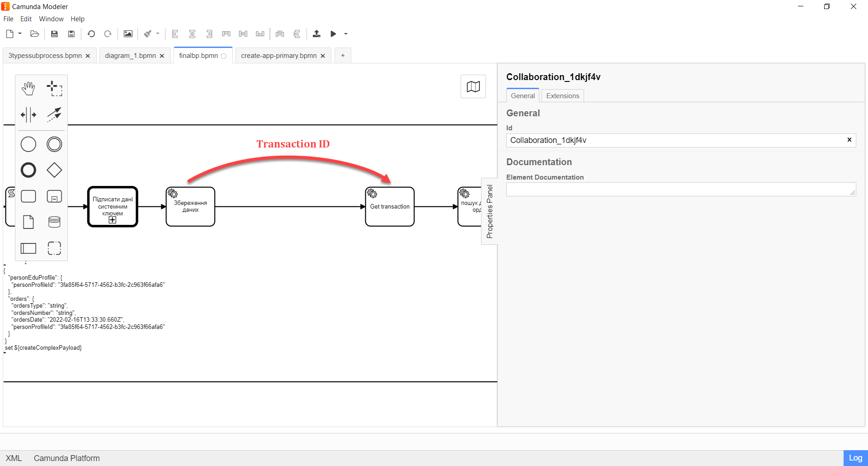Create a Task from palette
This screenshot has width=868, height=466.
28,196
